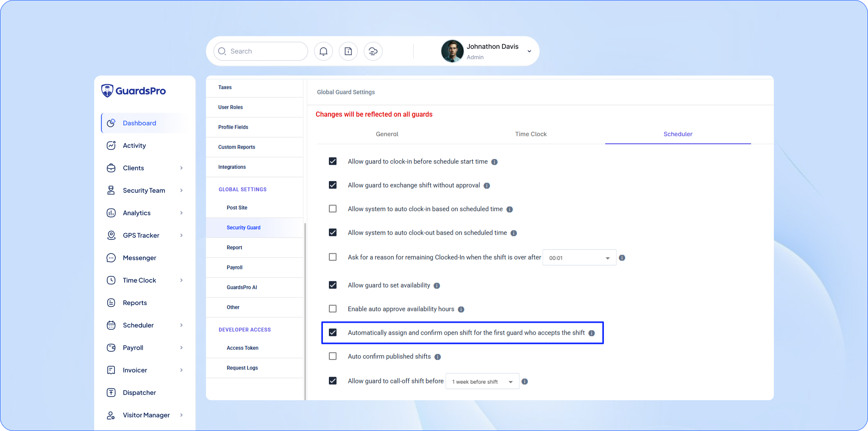868x431 pixels.
Task: Click info icon beside exchange shift without approval
Action: pyautogui.click(x=487, y=186)
